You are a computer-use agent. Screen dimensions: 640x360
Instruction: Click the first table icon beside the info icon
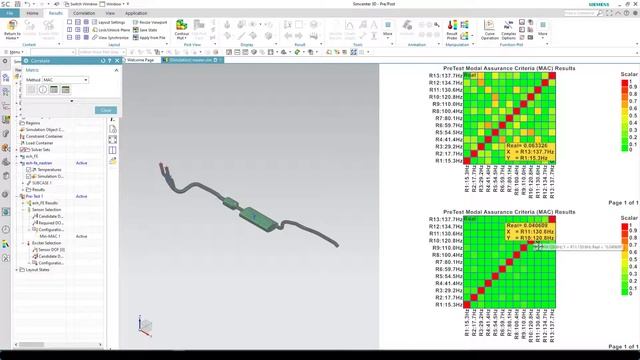click(54, 89)
